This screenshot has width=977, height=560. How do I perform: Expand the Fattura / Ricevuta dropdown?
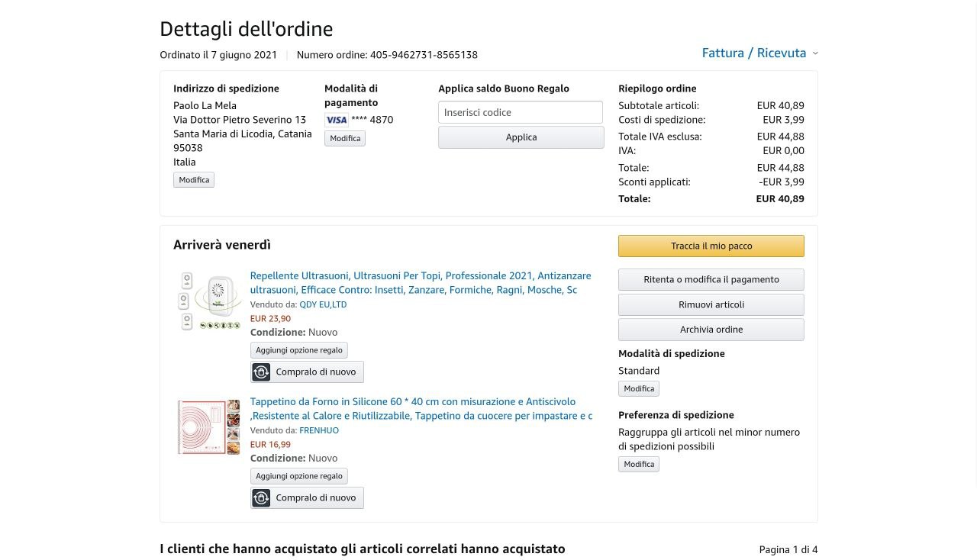(x=754, y=53)
